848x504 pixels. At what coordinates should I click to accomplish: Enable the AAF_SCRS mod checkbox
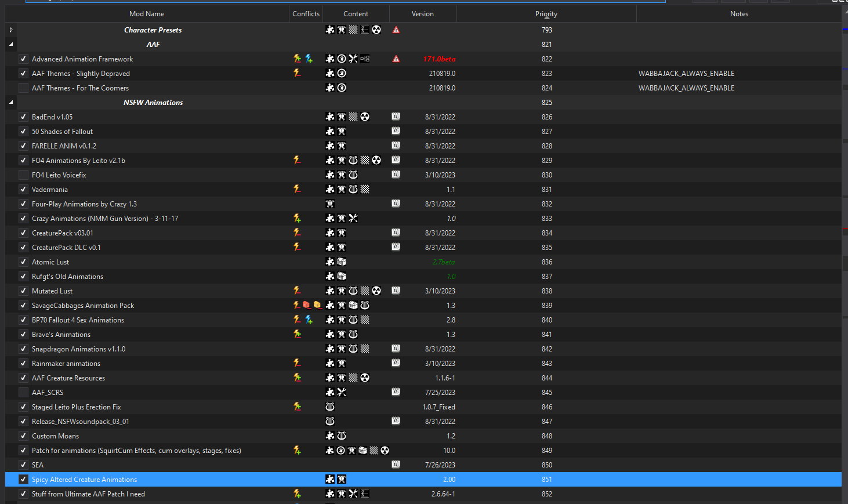pyautogui.click(x=23, y=392)
